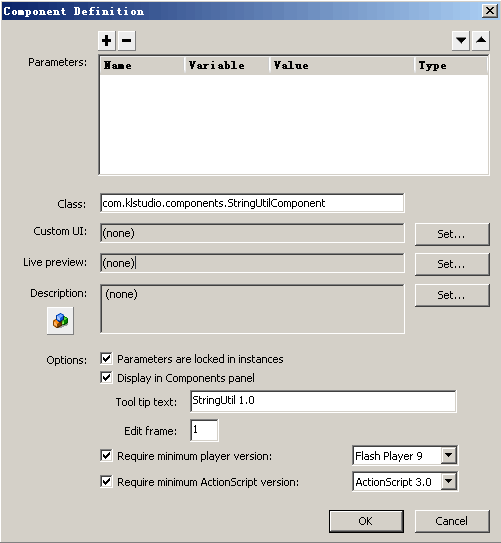Expand the ActionScript 3.0 version dropdown

[x=449, y=481]
